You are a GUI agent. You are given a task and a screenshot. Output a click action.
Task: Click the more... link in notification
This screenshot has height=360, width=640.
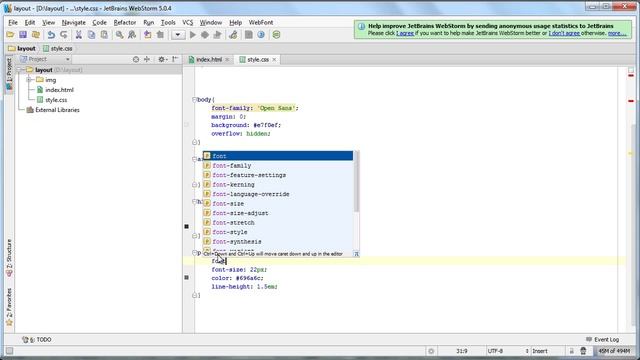[617, 33]
